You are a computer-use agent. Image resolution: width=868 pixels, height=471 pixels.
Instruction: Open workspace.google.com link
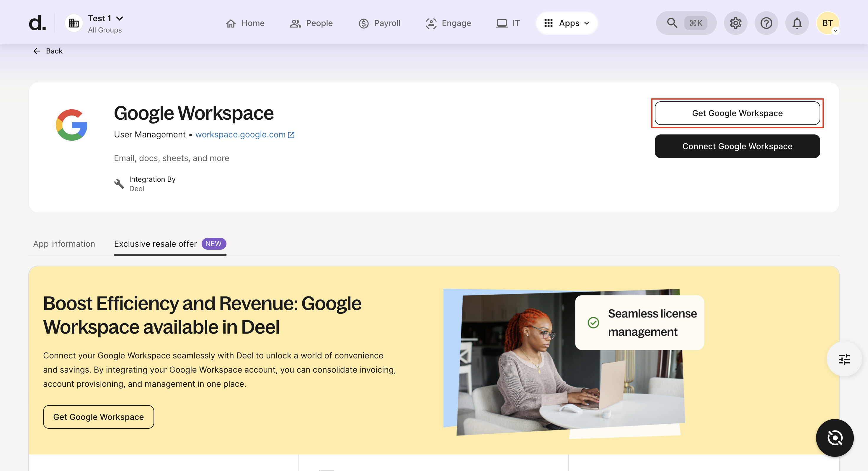(240, 134)
